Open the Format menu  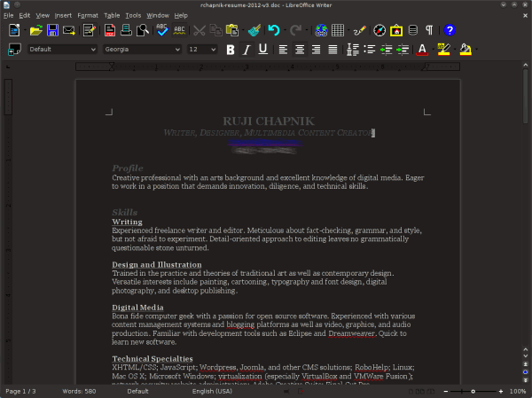coord(88,16)
